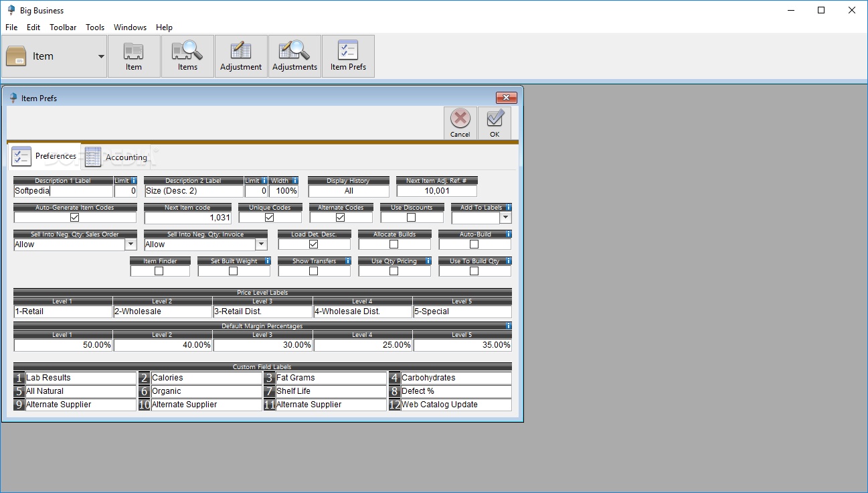Image resolution: width=868 pixels, height=493 pixels.
Task: Enable Use Qty Pricing checkbox
Action: pos(394,271)
